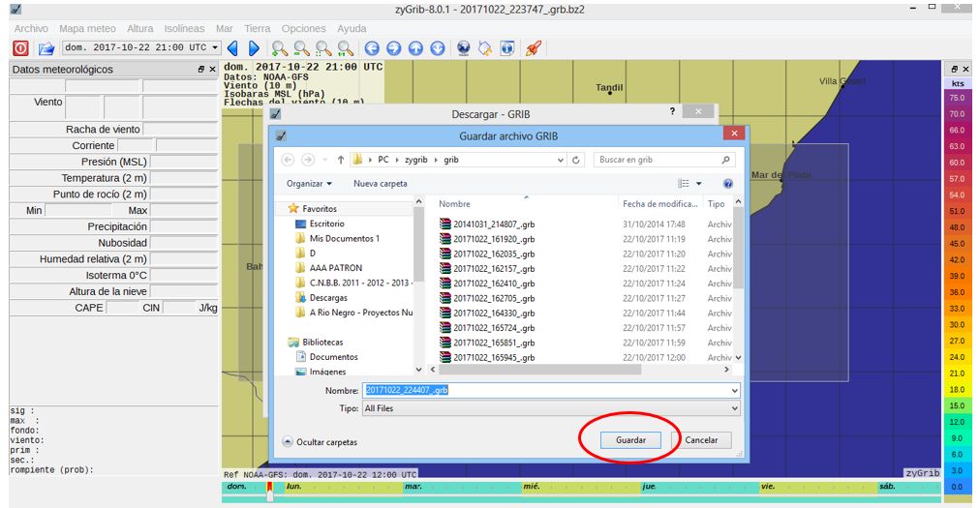This screenshot has height=508, width=980.
Task: Click the undock icon of Datos meteorológicos panel
Action: pos(201,70)
